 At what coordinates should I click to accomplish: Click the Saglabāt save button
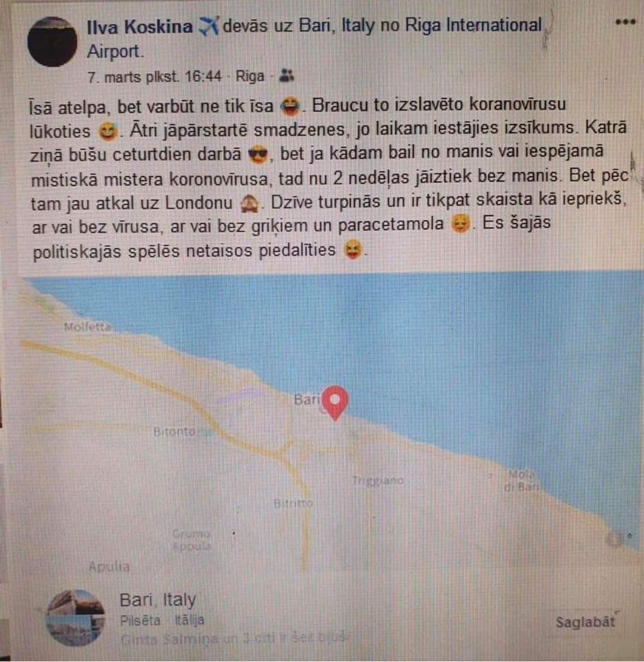[x=585, y=622]
